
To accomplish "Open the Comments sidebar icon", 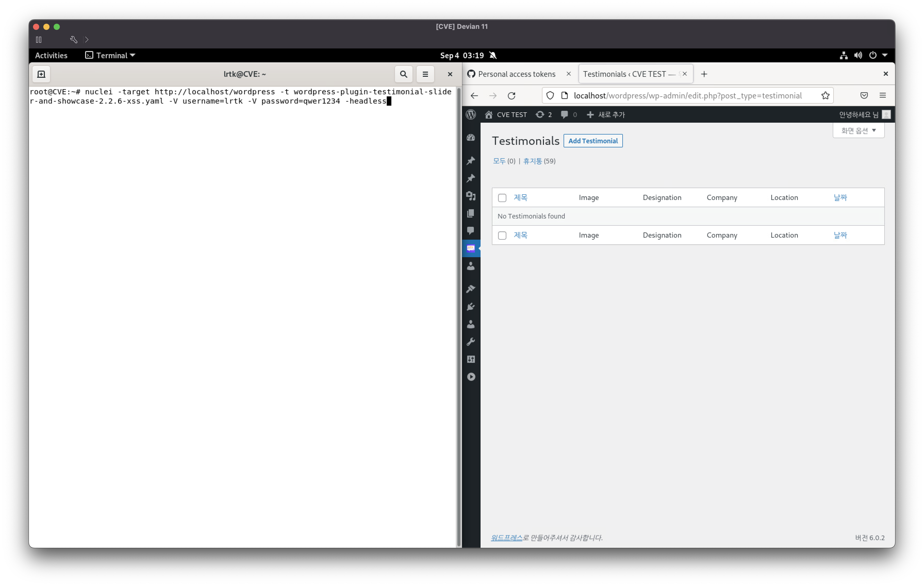I will pos(471,230).
